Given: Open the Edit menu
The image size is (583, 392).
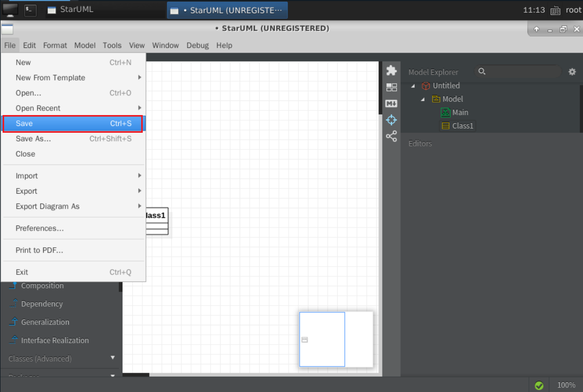Looking at the screenshot, I should [29, 45].
